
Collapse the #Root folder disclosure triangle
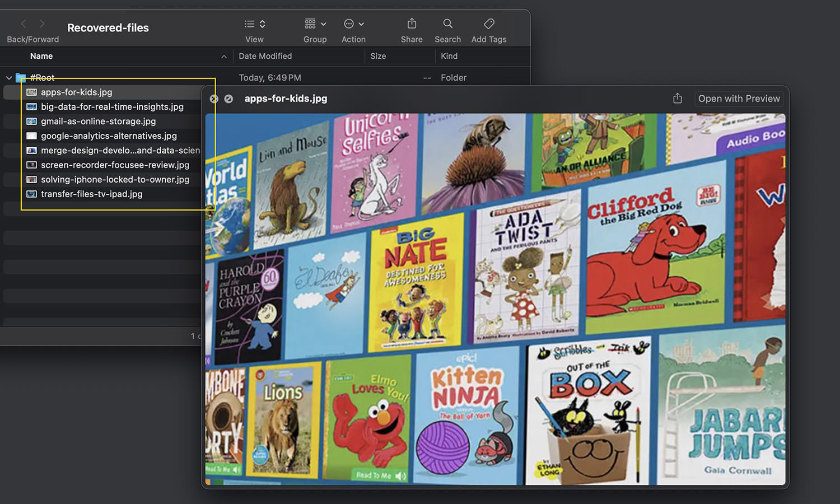coord(9,78)
